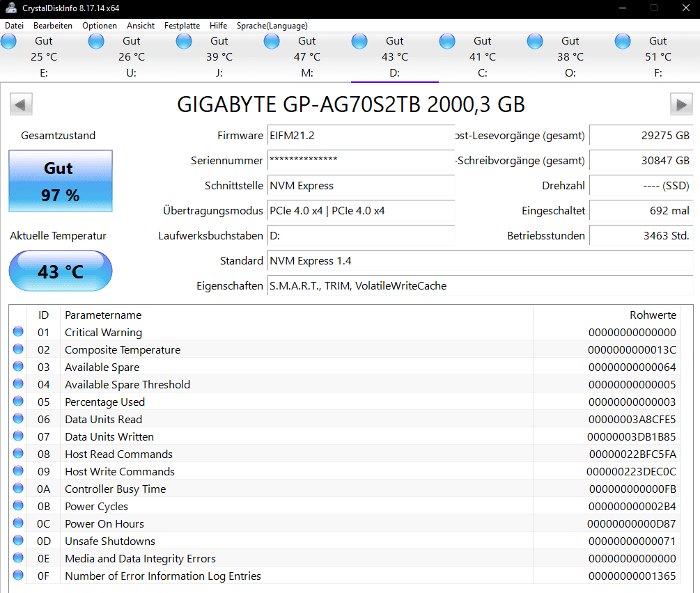Open the Bearbeiten menu
Image resolution: width=700 pixels, height=593 pixels.
pos(53,26)
